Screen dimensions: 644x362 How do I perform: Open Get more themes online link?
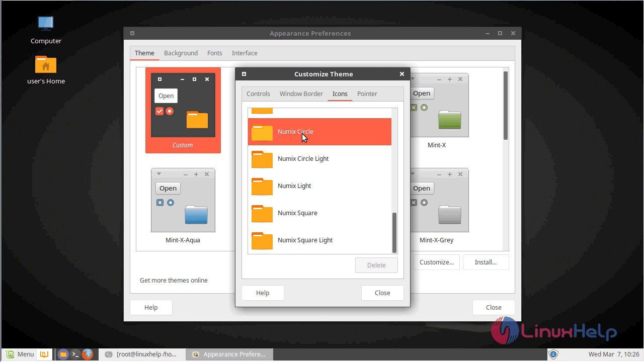point(174,281)
